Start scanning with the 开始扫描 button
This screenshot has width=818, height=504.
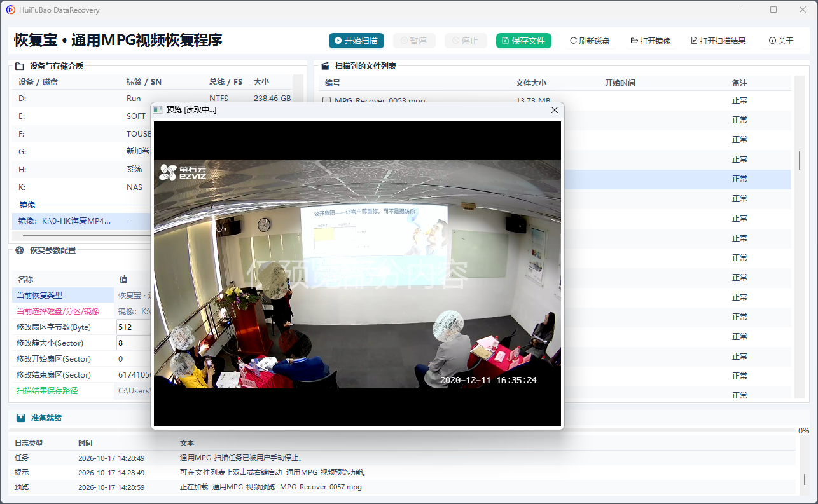[x=357, y=41]
